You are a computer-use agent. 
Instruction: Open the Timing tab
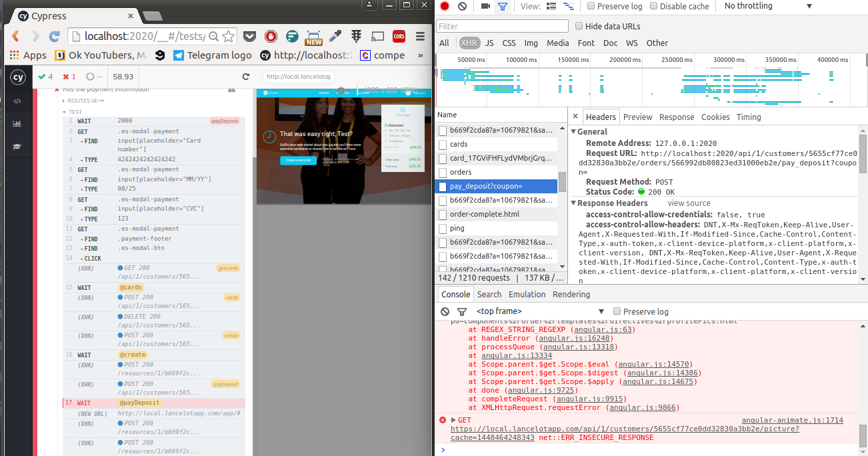[x=749, y=117]
